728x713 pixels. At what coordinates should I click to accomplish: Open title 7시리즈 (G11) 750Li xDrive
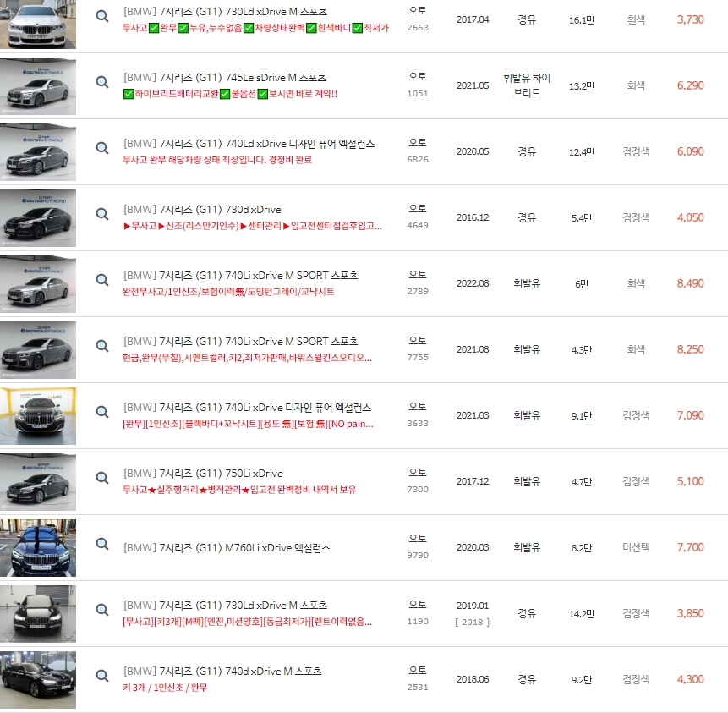(203, 474)
